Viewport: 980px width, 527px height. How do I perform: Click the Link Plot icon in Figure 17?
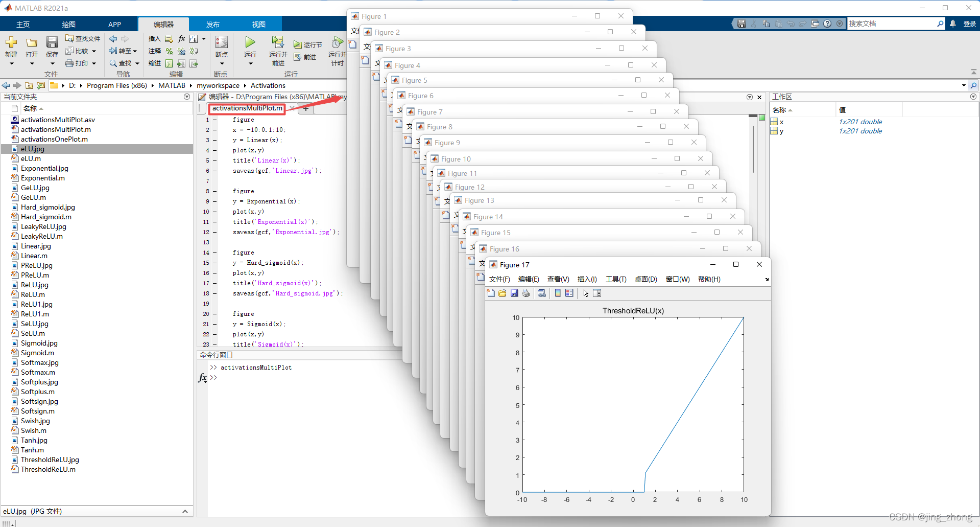coord(542,293)
